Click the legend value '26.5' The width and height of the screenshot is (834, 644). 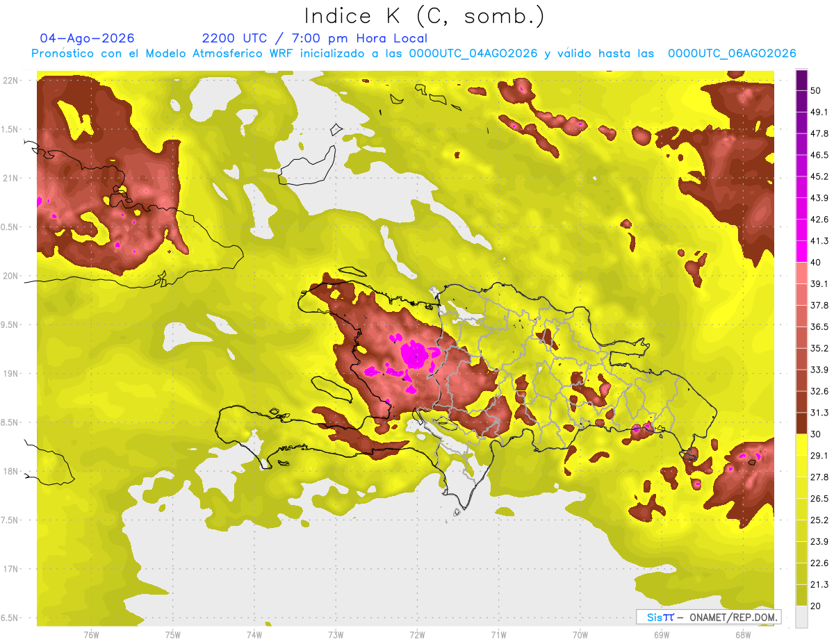[819, 498]
